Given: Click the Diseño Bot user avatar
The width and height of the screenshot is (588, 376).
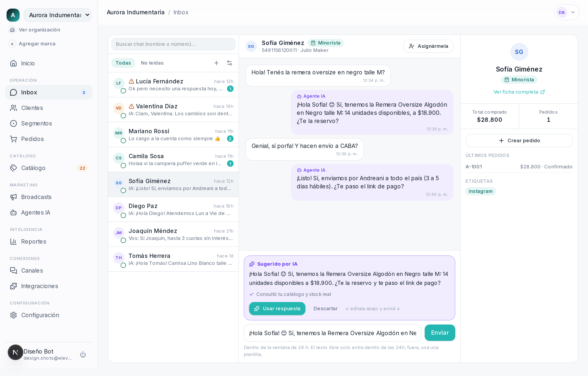Looking at the screenshot, I should [x=15, y=352].
